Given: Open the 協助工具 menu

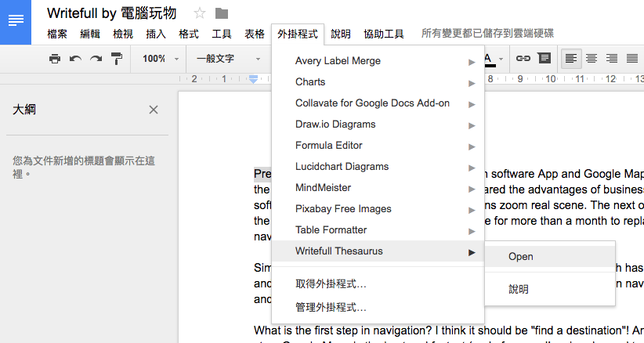Looking at the screenshot, I should [384, 34].
